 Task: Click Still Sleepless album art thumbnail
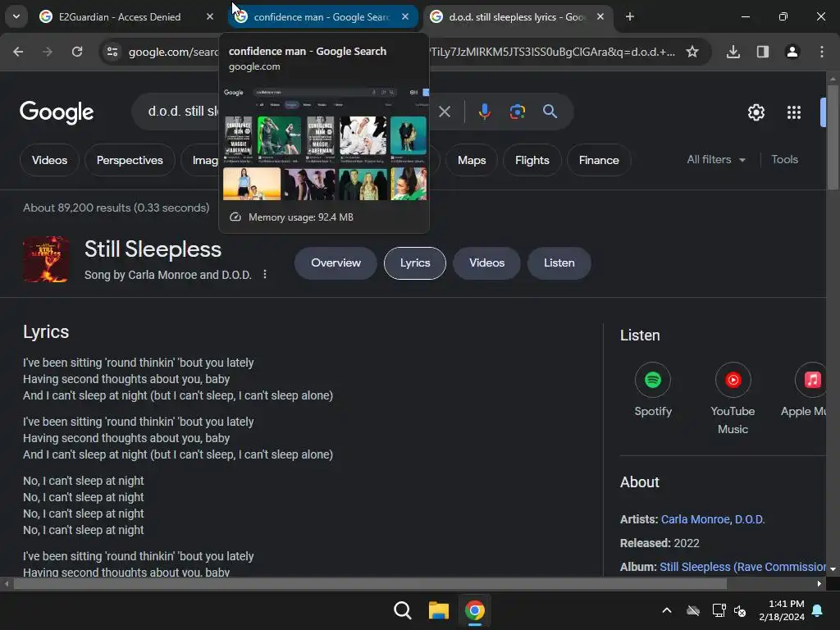[x=46, y=259]
